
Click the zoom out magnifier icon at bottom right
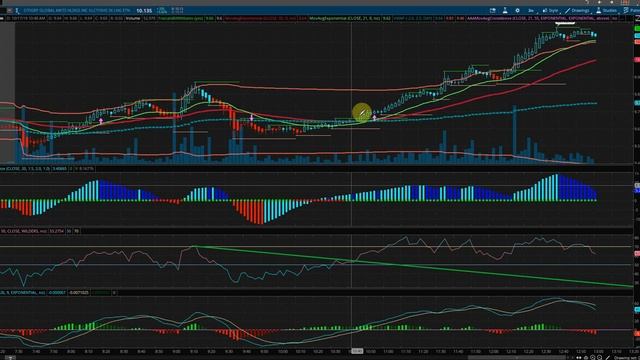pos(599,358)
